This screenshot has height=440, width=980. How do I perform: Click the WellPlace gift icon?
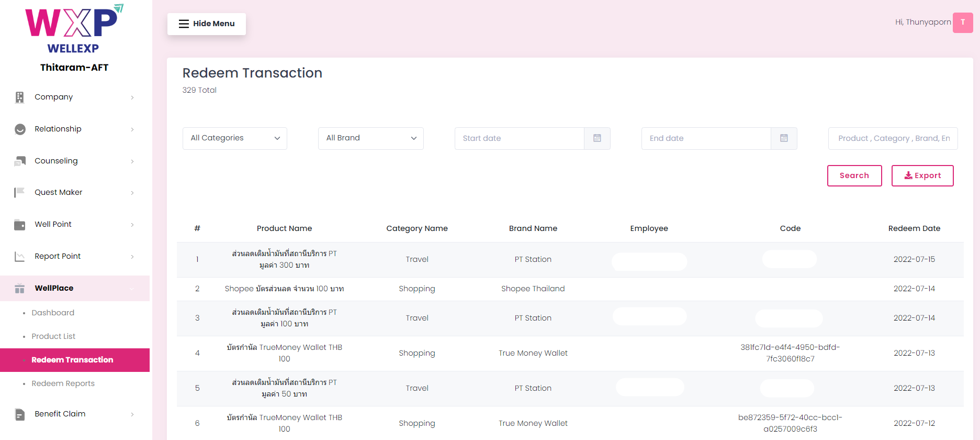(x=20, y=289)
